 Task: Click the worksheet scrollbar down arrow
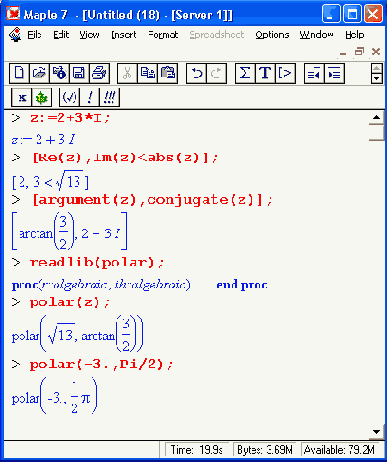(x=376, y=432)
